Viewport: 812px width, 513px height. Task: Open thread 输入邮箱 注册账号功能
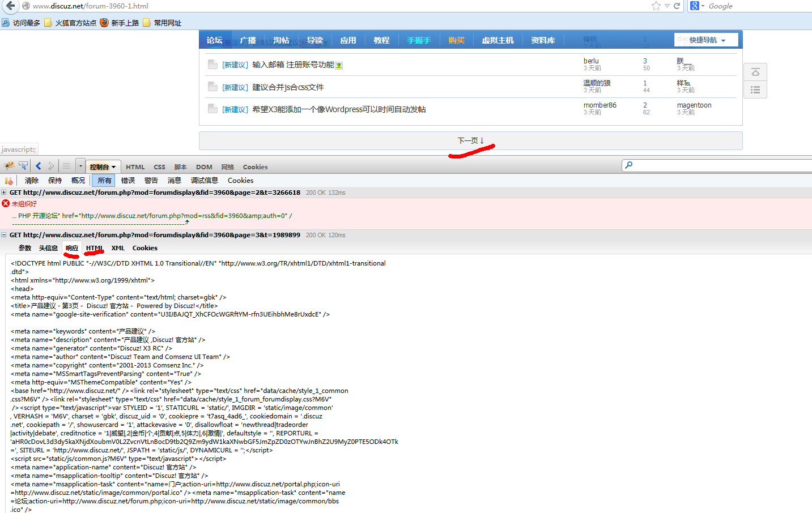(x=293, y=65)
